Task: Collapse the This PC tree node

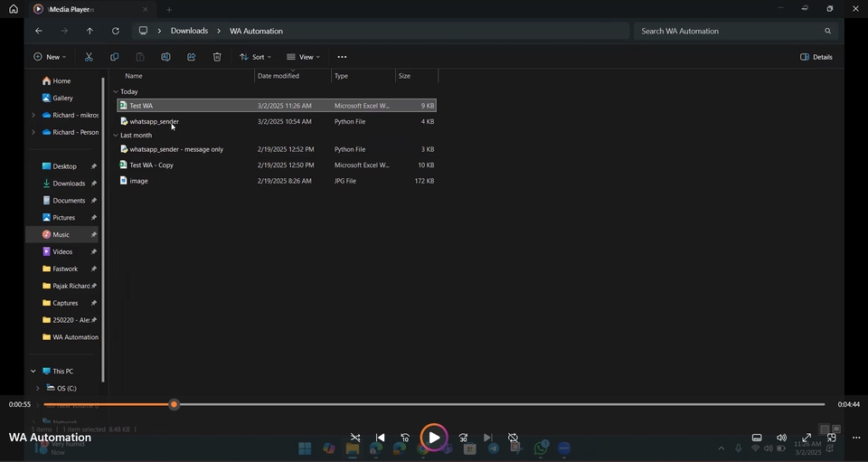Action: point(33,372)
